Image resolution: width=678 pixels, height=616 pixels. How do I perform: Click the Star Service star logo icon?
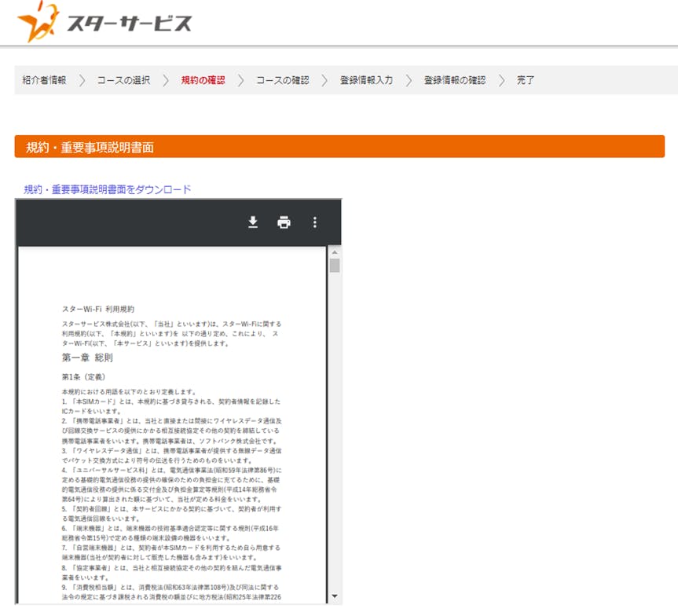[36, 23]
